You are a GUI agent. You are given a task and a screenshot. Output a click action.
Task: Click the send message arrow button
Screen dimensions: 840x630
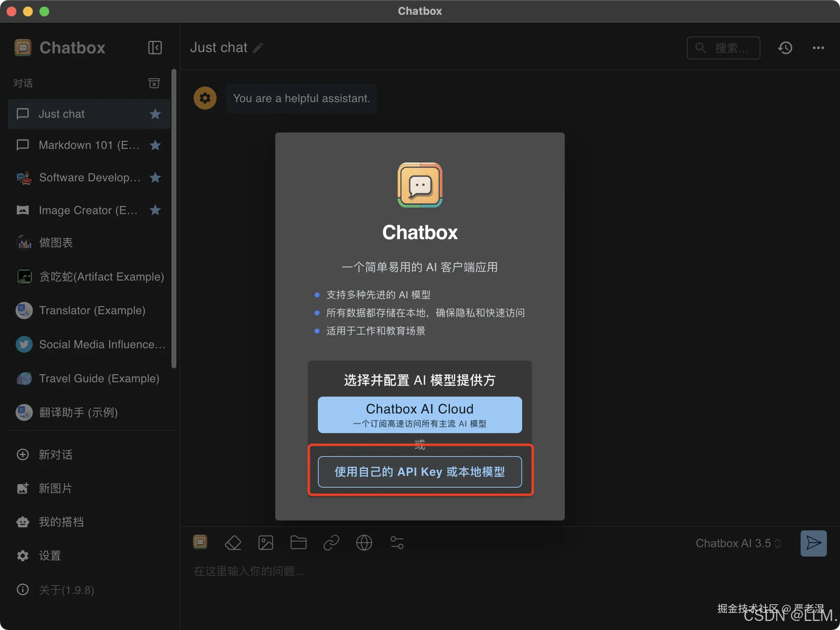tap(813, 543)
